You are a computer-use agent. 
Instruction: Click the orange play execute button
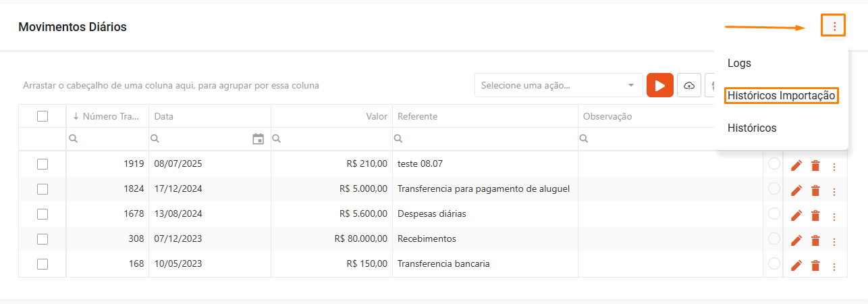coord(659,86)
